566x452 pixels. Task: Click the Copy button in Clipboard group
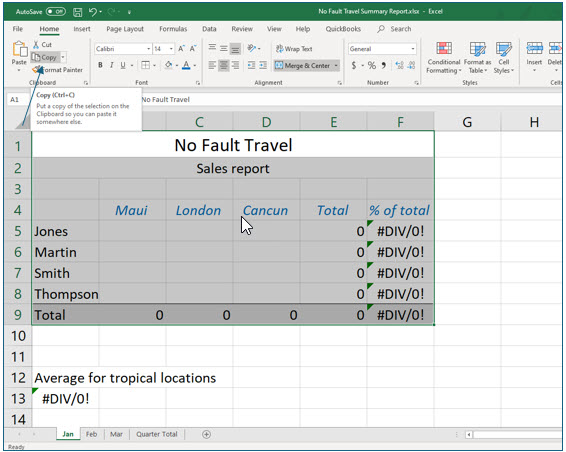click(45, 57)
